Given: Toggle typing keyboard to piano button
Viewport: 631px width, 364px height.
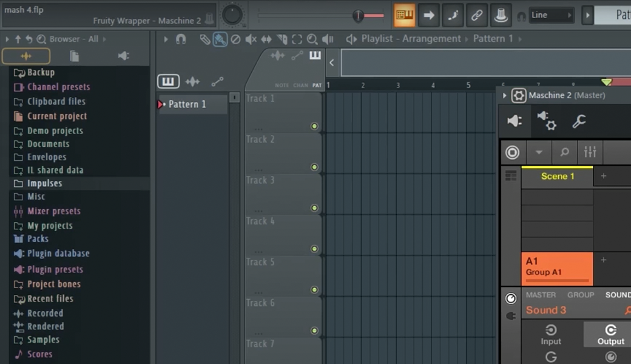Looking at the screenshot, I should point(405,15).
